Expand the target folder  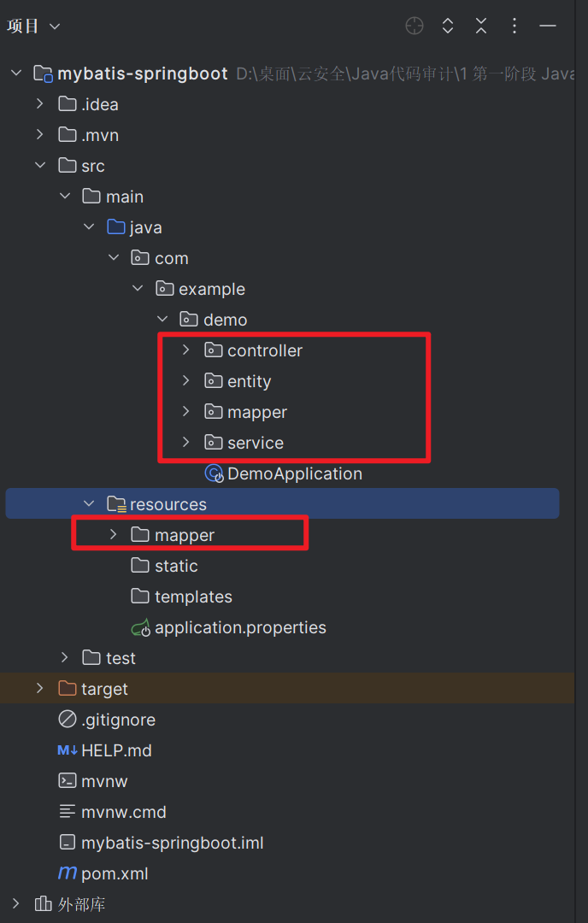[39, 689]
